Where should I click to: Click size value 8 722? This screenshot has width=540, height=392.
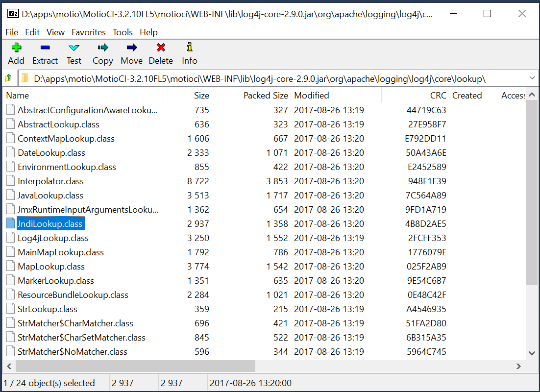click(198, 181)
